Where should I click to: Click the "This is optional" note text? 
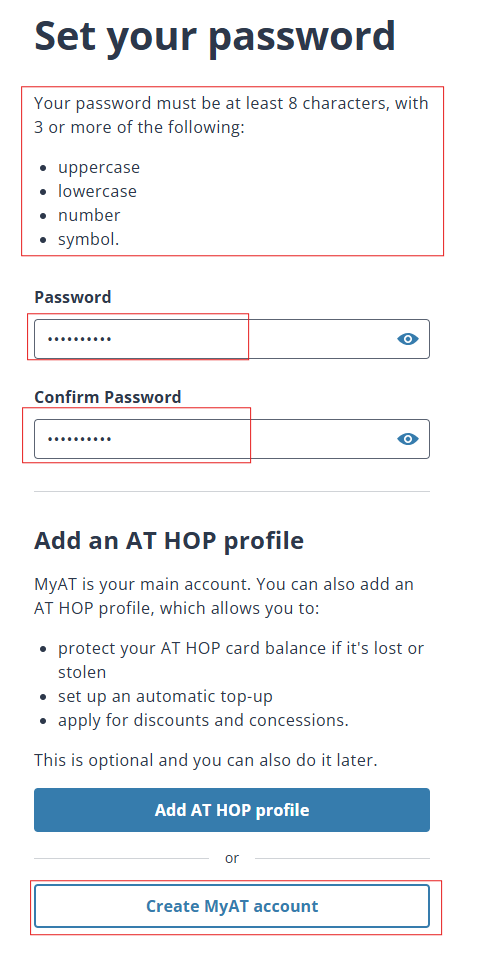click(x=205, y=760)
